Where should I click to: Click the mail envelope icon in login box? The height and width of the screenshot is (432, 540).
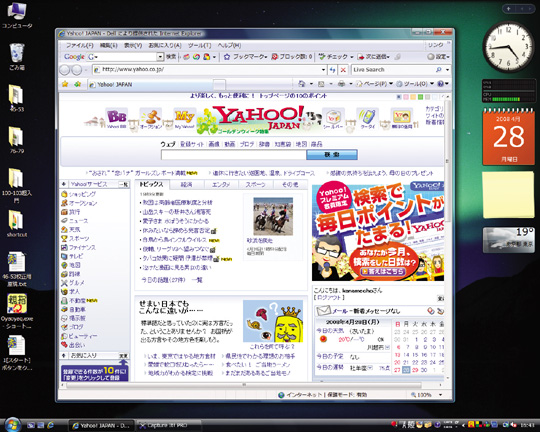click(x=323, y=311)
